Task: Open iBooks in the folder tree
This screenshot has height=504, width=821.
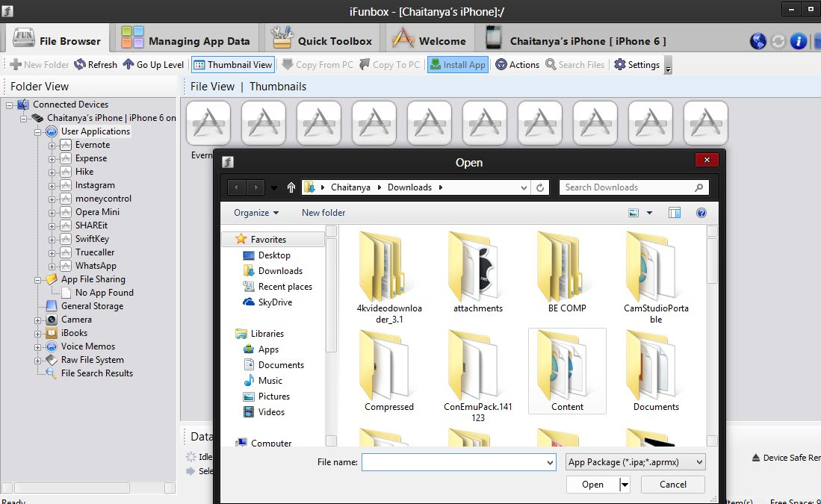Action: coord(75,333)
